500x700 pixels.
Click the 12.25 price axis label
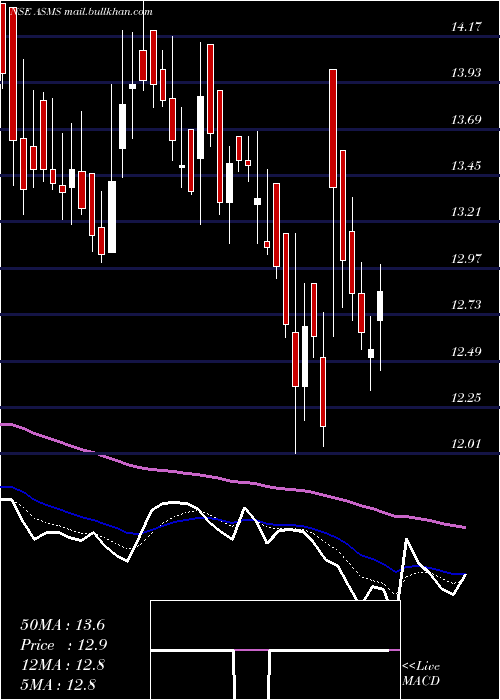pos(466,398)
